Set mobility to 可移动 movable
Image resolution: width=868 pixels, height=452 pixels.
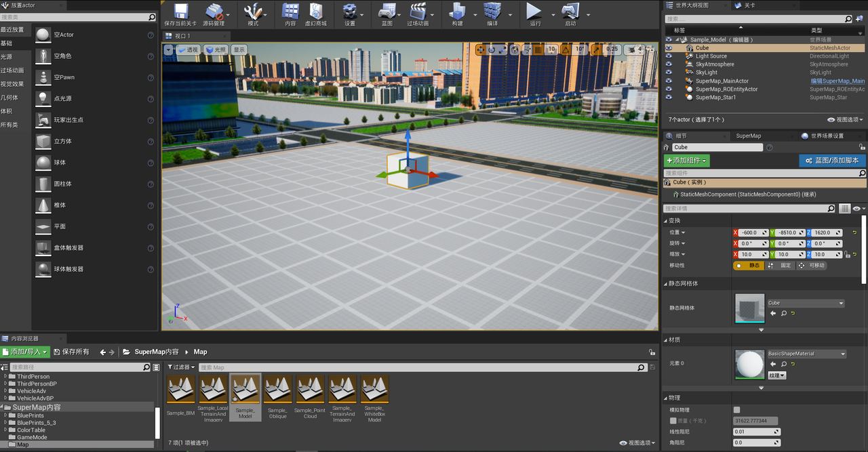point(812,266)
